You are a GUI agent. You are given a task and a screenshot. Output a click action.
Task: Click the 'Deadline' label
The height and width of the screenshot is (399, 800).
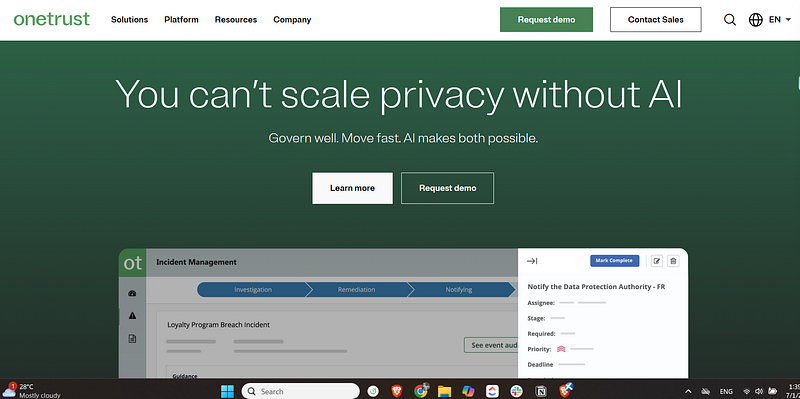[x=540, y=364]
